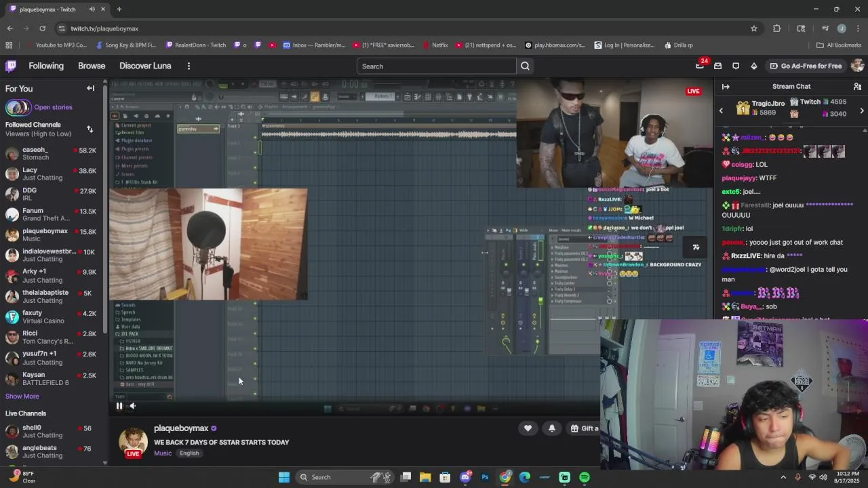Open File Explorer from taskbar

(425, 477)
